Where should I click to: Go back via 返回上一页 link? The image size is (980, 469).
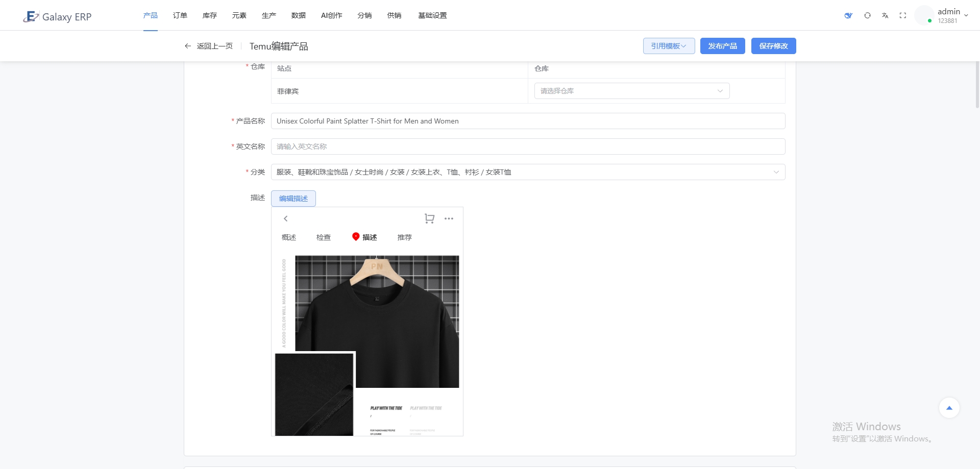209,46
